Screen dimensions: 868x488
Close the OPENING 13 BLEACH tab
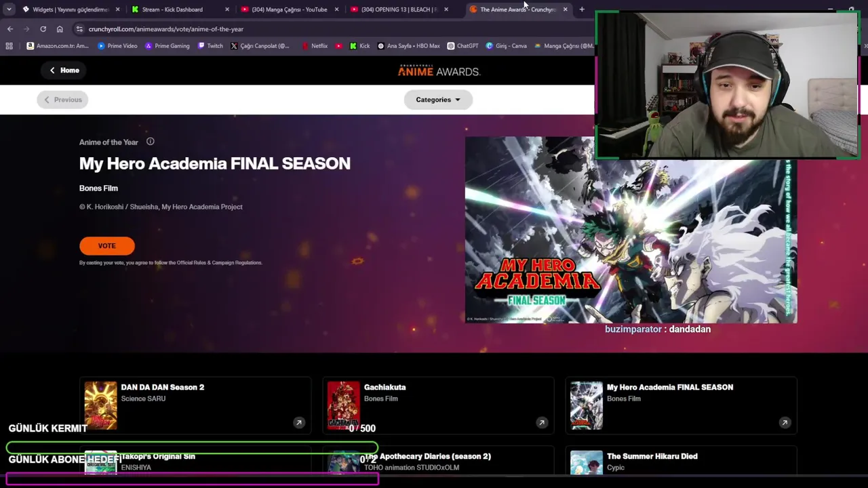(446, 9)
